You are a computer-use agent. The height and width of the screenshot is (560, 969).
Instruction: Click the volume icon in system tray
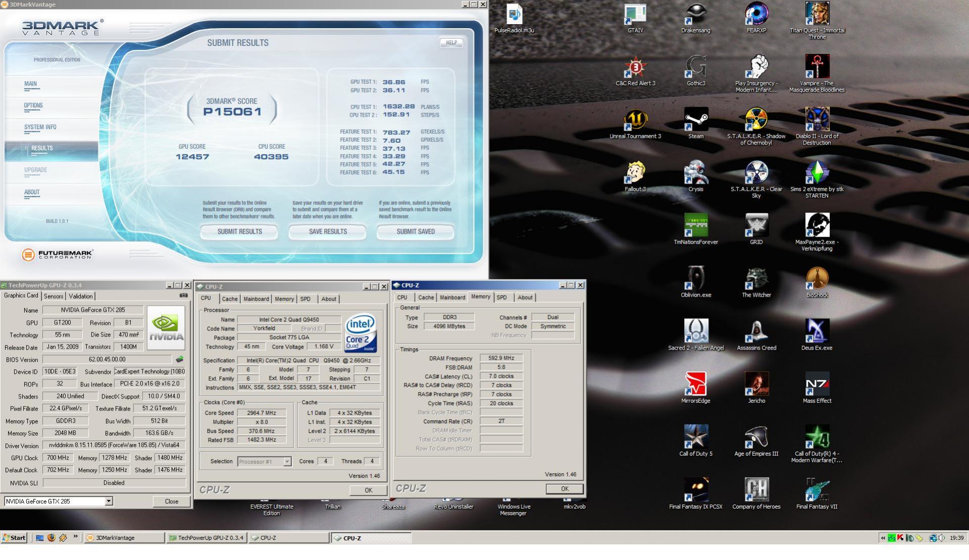(942, 538)
